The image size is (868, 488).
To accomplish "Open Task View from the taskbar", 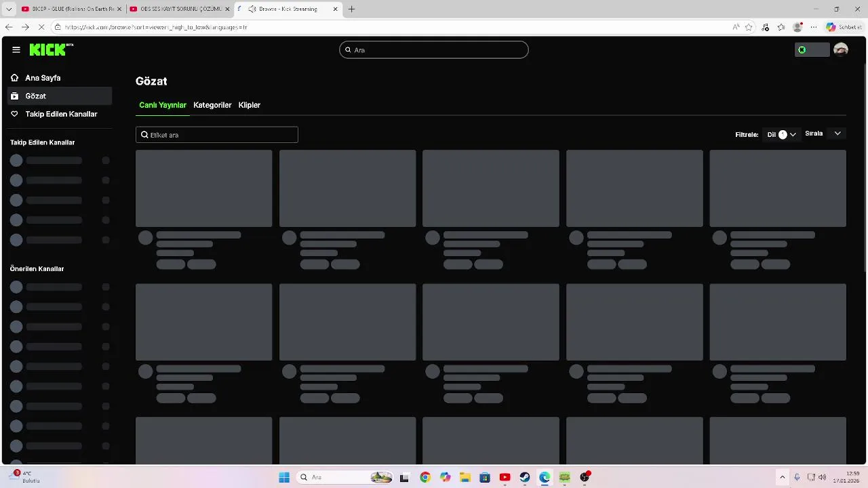I will coord(405,477).
